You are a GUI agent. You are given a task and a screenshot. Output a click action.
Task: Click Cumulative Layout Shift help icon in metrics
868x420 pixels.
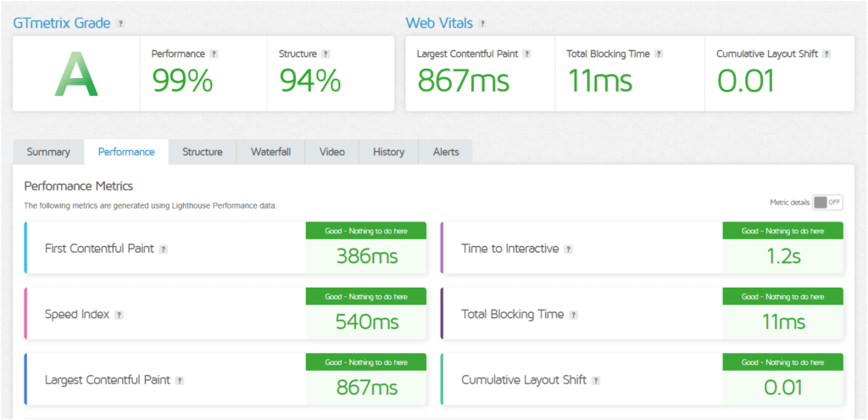[597, 380]
